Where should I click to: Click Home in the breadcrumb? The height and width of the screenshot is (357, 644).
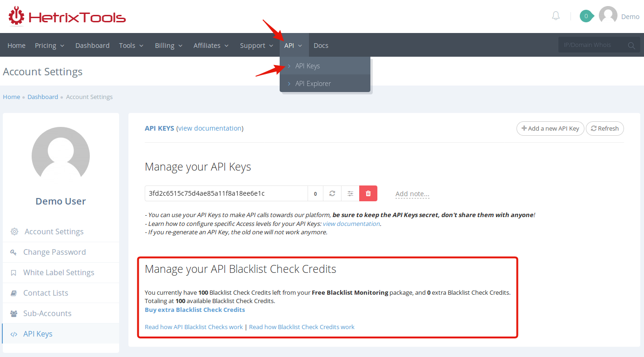(11, 97)
